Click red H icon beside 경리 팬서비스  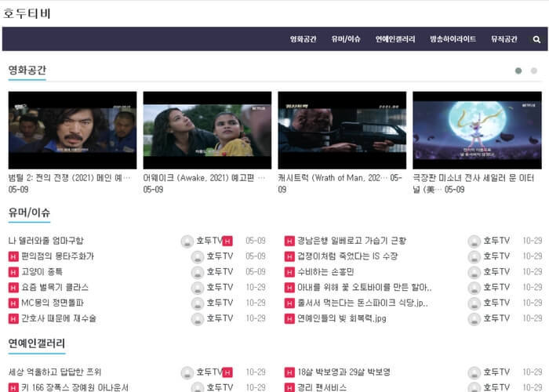289,387
